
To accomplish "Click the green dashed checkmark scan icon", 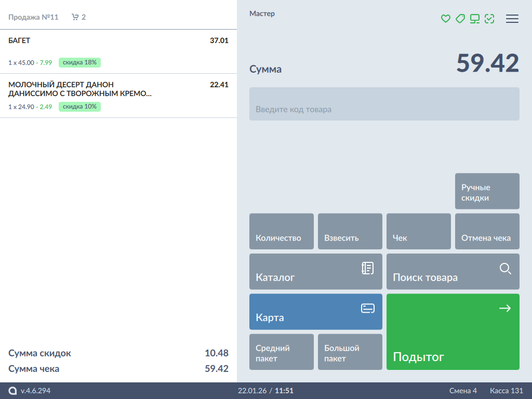I will click(489, 19).
